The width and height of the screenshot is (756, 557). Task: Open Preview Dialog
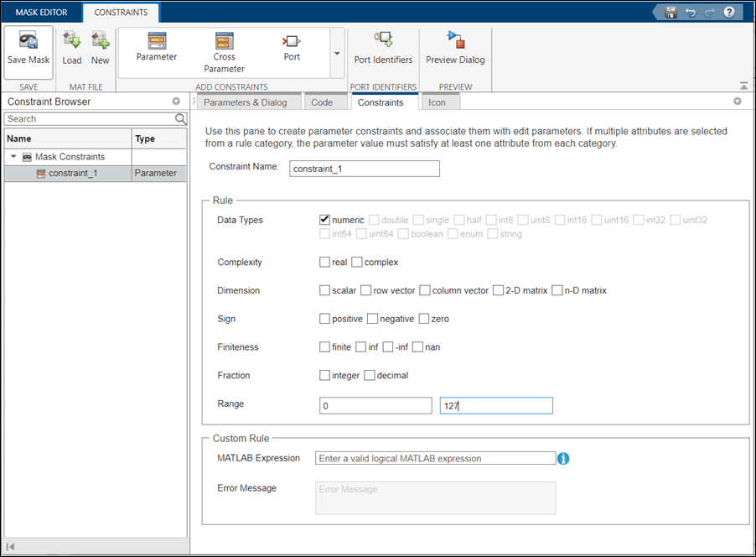pyautogui.click(x=455, y=49)
